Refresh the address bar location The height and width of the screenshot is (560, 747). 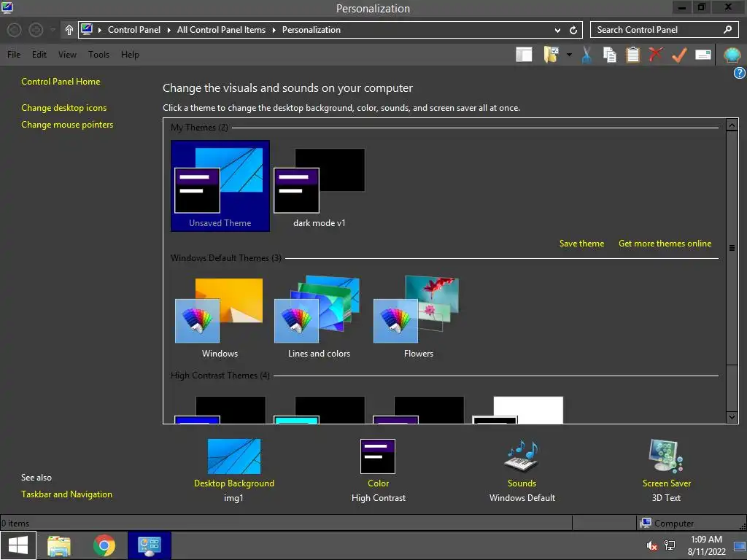click(x=573, y=30)
